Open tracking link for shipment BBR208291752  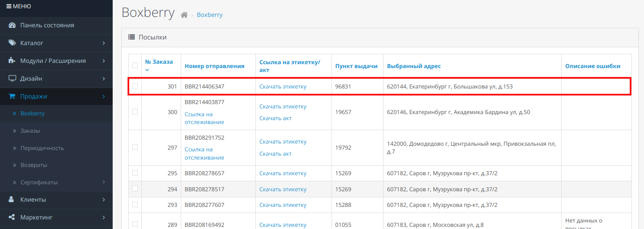click(x=205, y=153)
